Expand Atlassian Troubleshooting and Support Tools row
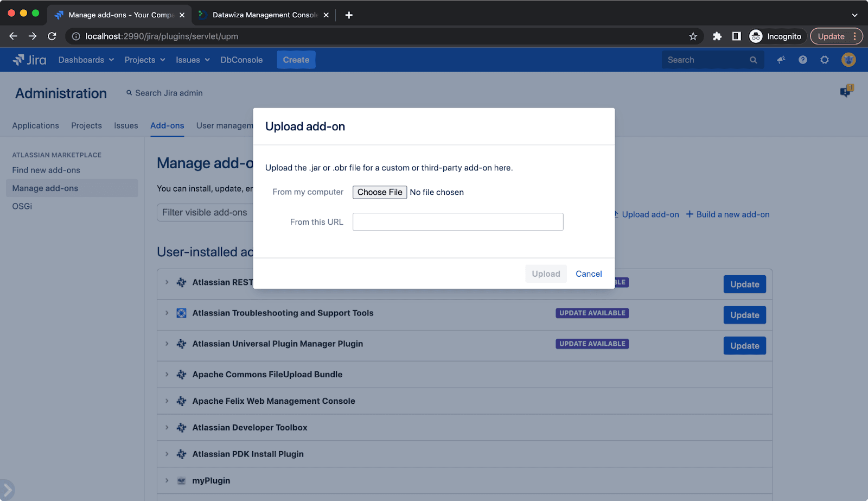Image resolution: width=868 pixels, height=501 pixels. 167,313
